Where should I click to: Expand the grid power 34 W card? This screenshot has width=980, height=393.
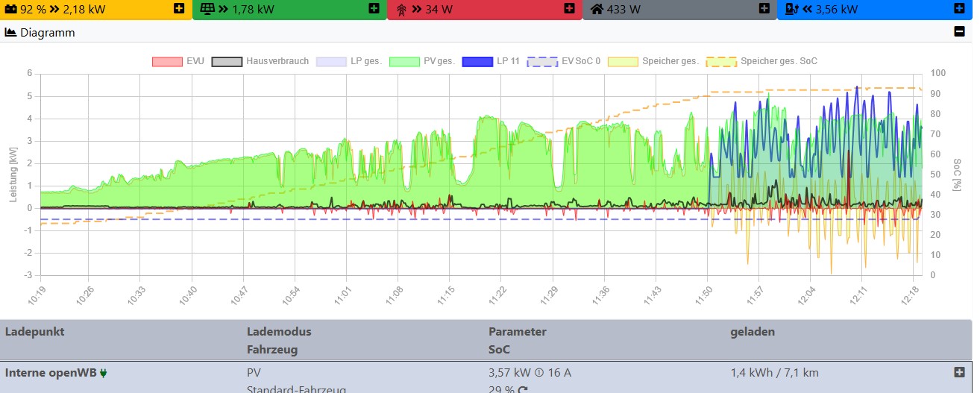tap(569, 9)
